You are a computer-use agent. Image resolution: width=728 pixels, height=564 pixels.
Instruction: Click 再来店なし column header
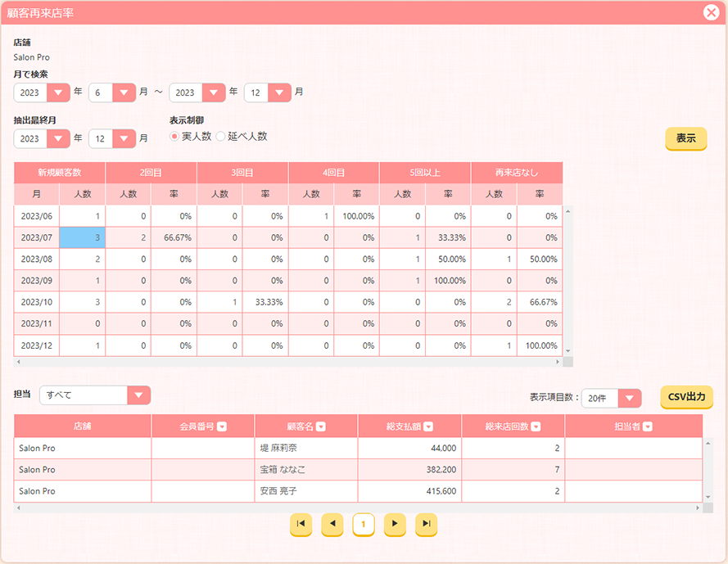point(517,173)
